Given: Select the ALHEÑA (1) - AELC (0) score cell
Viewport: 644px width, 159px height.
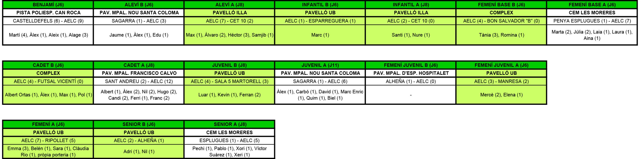Looking at the screenshot, I should [411, 81].
